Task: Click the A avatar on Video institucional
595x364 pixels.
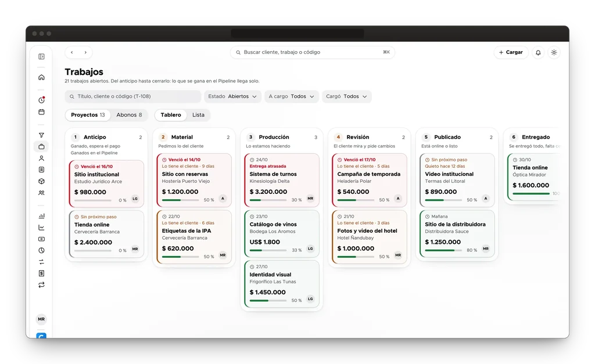Action: coord(486,199)
